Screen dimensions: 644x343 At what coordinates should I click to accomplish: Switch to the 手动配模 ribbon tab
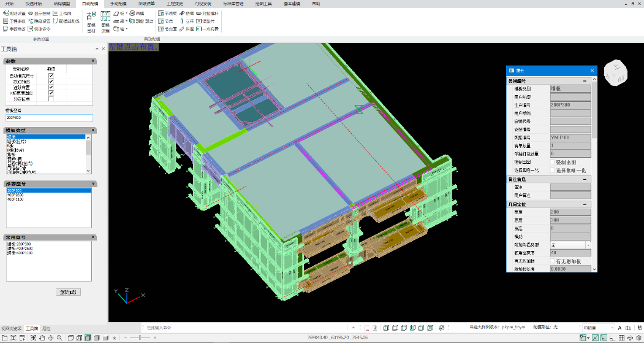(x=118, y=4)
